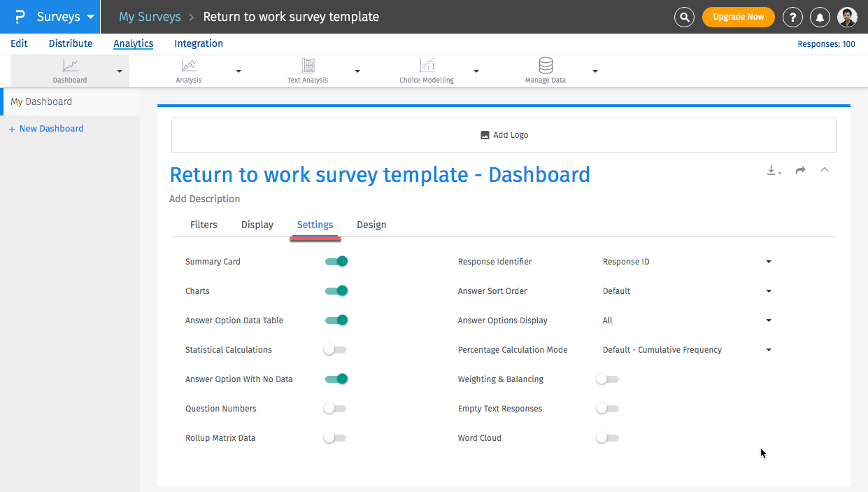This screenshot has height=492, width=868.
Task: Share the dashboard using the share arrow
Action: coord(799,169)
